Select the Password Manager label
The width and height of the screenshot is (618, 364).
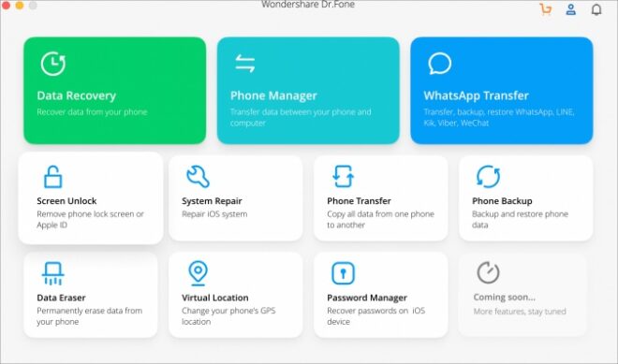[x=367, y=298]
